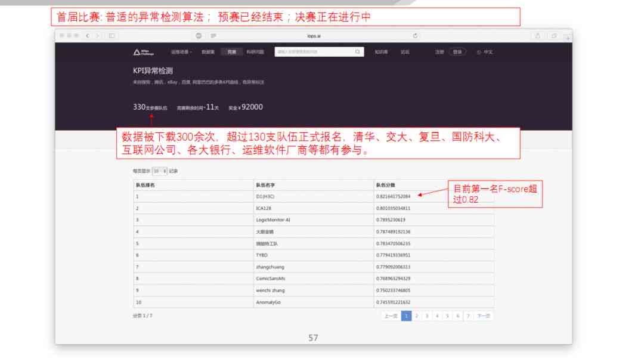Screen dimensions: 644x362
Task: Click the AIOps Challenge triangle logo
Action: [143, 52]
